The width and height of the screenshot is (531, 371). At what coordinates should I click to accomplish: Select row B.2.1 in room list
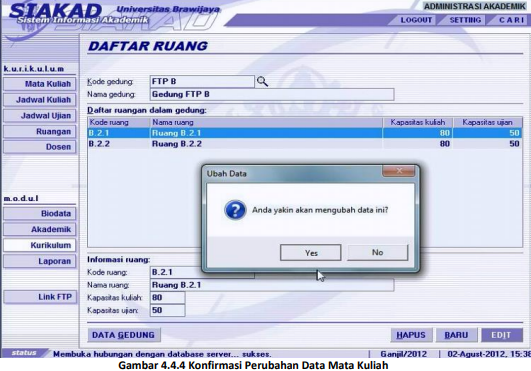[x=305, y=133]
